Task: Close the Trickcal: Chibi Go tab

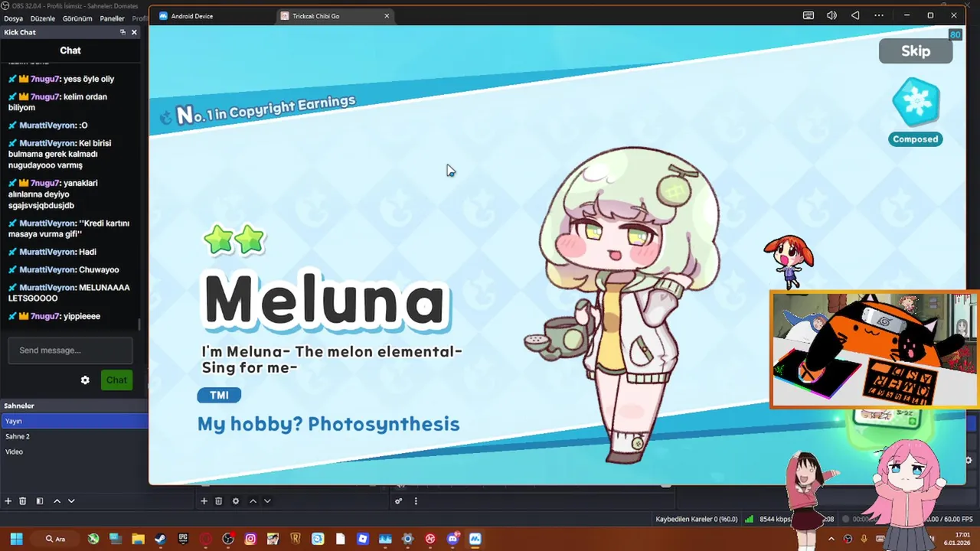Action: [x=387, y=15]
